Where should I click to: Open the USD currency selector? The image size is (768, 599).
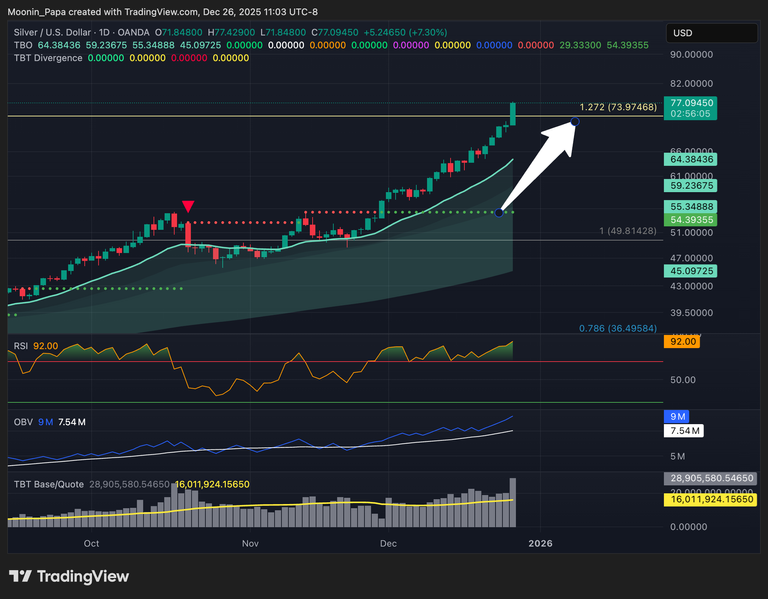(x=684, y=33)
